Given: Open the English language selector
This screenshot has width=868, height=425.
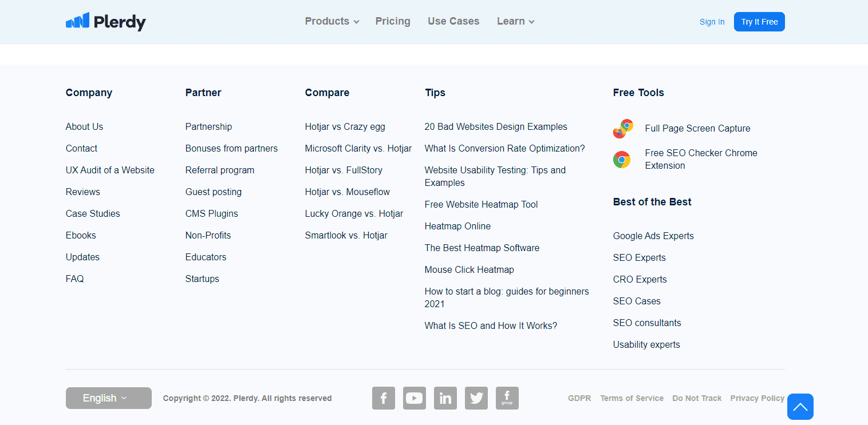Looking at the screenshot, I should click(108, 398).
